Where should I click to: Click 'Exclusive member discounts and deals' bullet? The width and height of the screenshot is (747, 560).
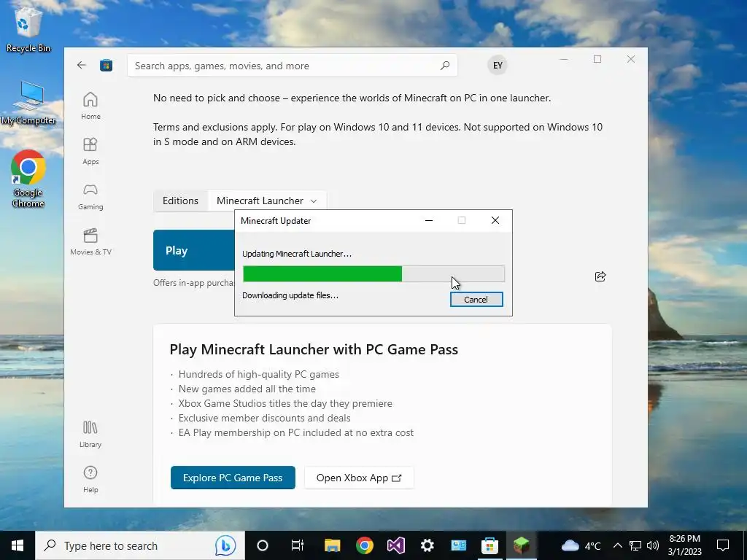coord(264,418)
